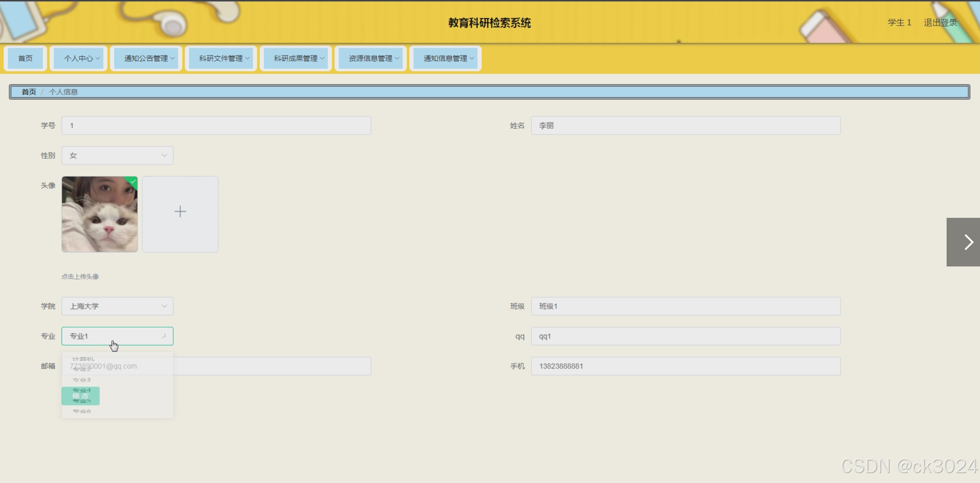Expand the 通知公告管理 menu
980x483 pixels.
point(146,58)
